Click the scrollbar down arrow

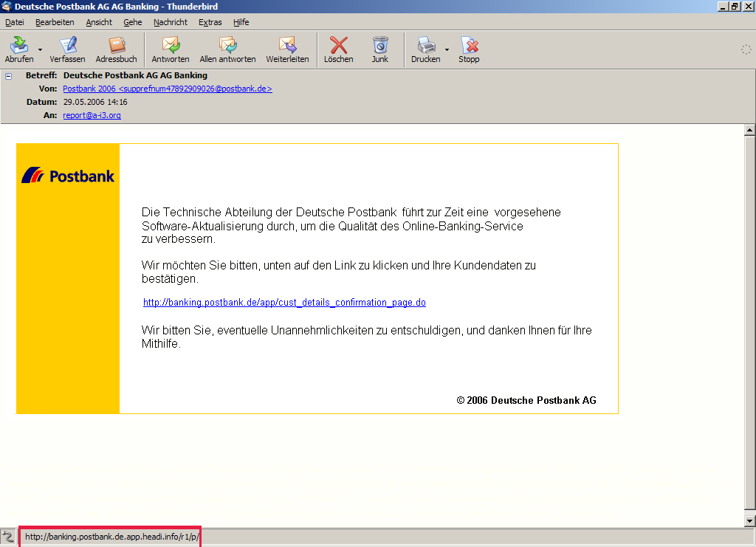749,521
